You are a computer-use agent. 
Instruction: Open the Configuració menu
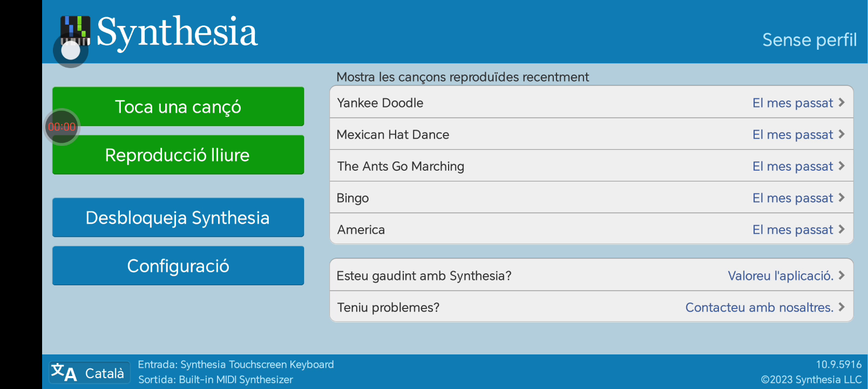178,266
